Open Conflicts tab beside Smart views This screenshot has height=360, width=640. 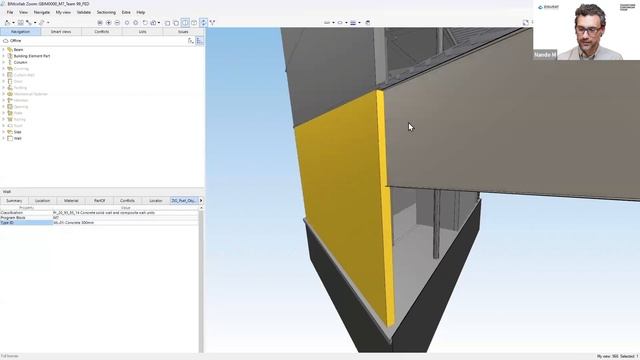[102, 31]
